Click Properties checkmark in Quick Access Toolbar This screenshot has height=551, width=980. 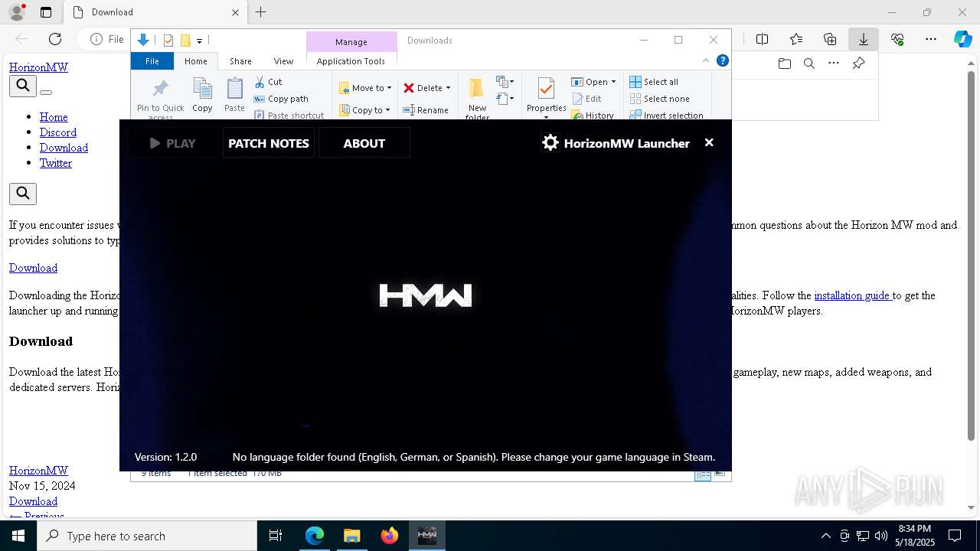point(168,41)
